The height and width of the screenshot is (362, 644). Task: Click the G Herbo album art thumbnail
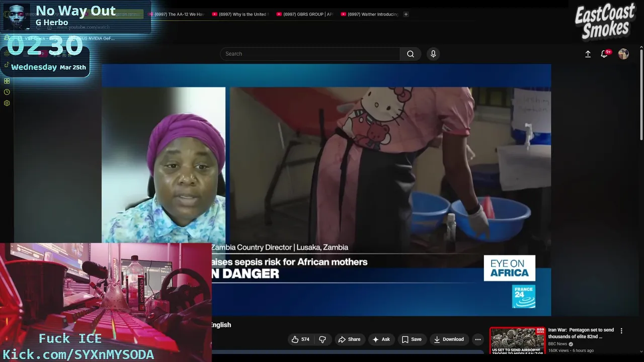click(16, 17)
